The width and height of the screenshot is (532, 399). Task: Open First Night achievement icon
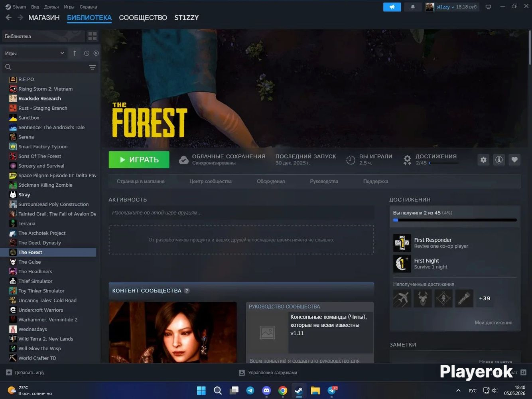pos(402,263)
